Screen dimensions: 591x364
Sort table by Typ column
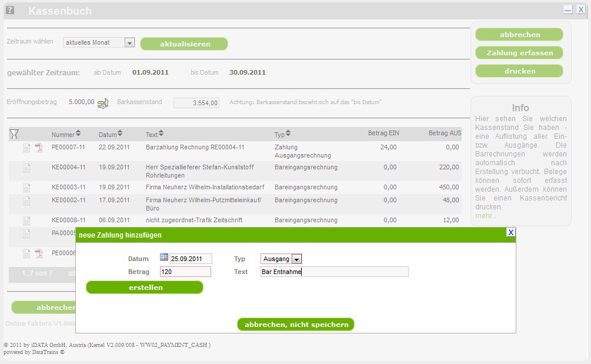(x=288, y=133)
